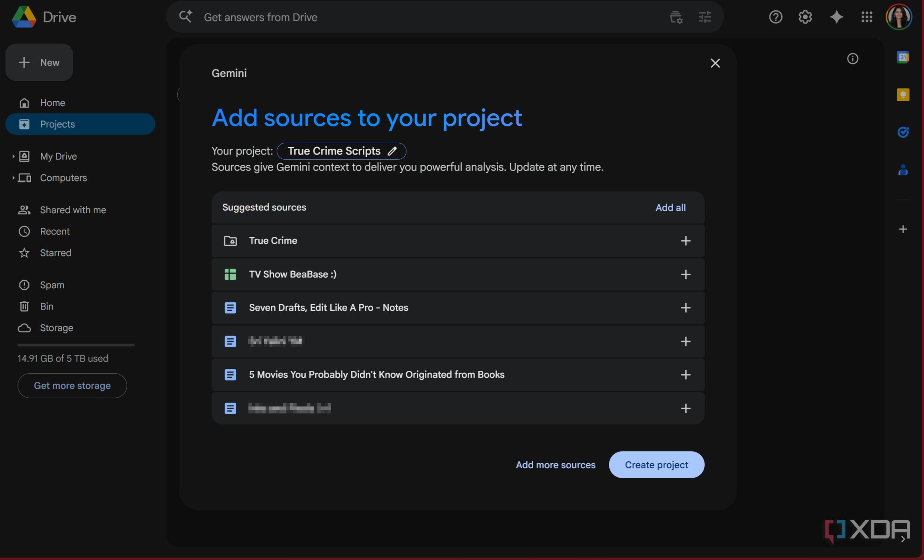Go to Home in the sidebar
The height and width of the screenshot is (560, 924).
80,103
